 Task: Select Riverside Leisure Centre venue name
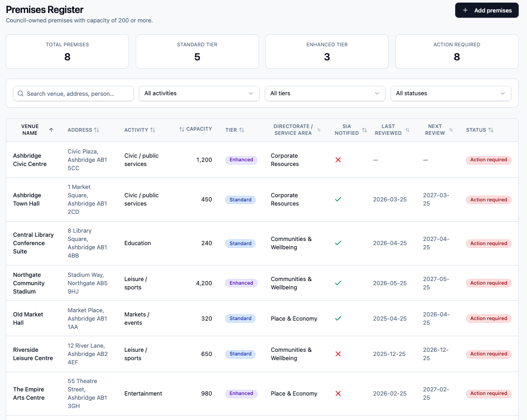click(x=33, y=354)
